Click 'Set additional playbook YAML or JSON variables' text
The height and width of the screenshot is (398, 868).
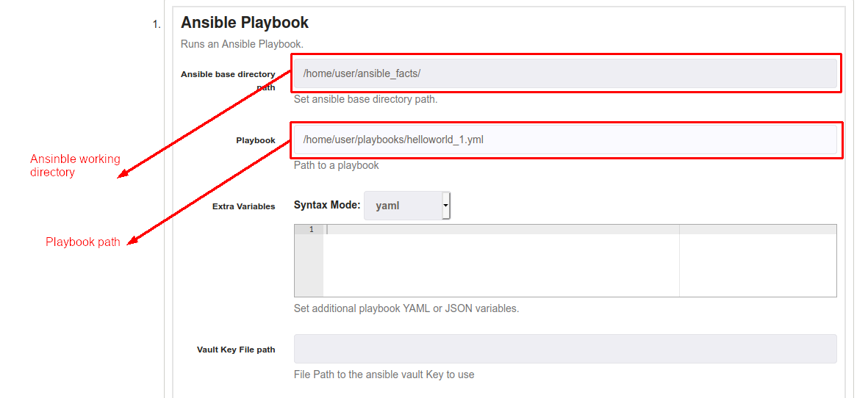(406, 308)
